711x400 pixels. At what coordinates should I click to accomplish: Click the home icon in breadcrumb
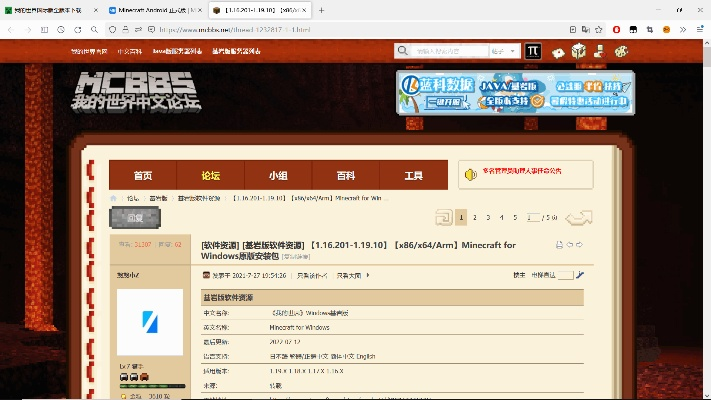tap(115, 198)
